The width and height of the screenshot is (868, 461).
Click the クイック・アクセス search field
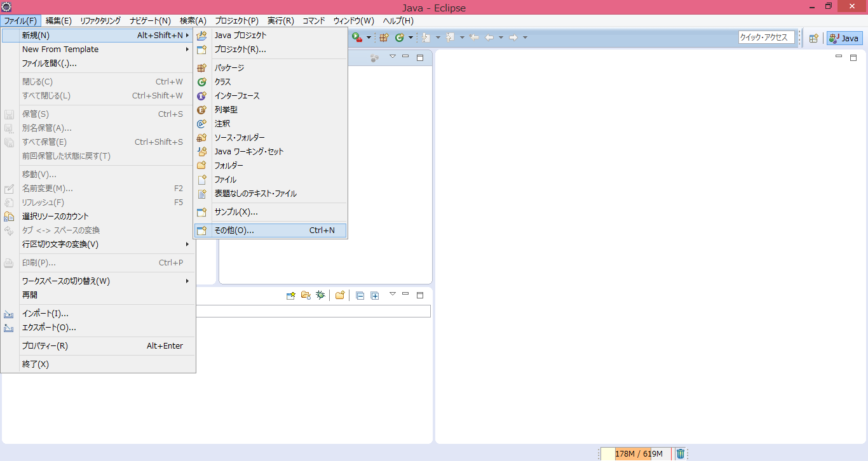pyautogui.click(x=766, y=37)
